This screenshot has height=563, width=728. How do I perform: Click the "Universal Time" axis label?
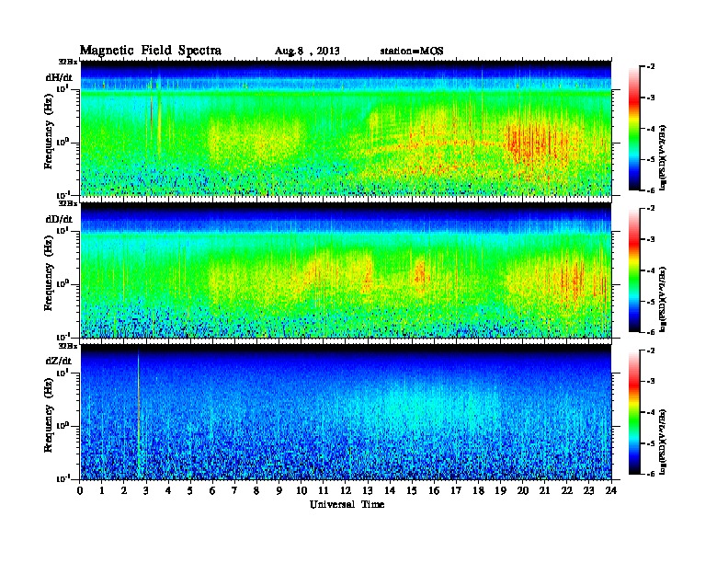pos(347,504)
